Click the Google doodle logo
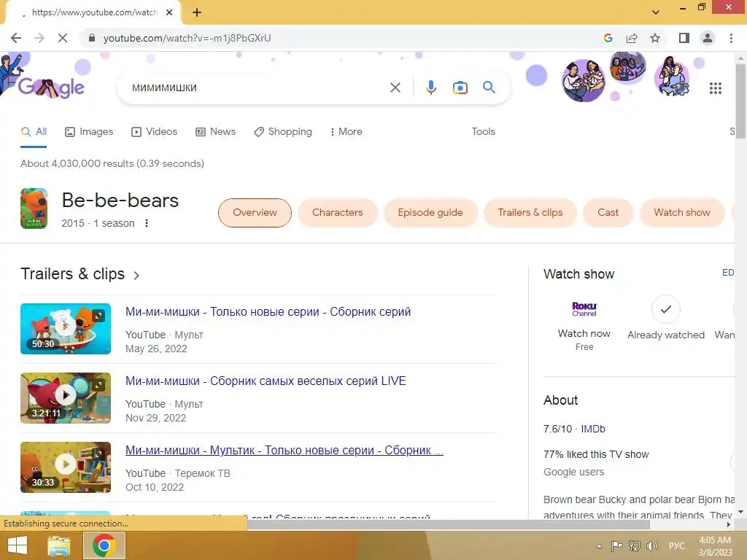The width and height of the screenshot is (747, 560). tap(50, 87)
